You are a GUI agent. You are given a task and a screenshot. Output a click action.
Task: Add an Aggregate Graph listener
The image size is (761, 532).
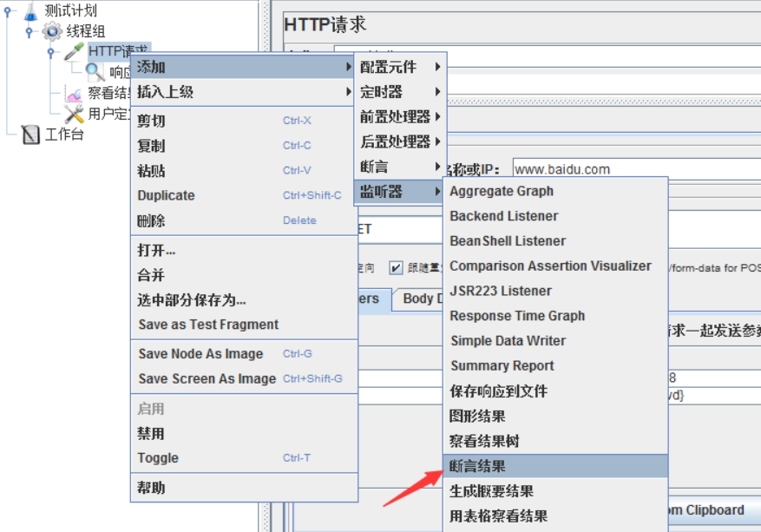click(x=555, y=191)
